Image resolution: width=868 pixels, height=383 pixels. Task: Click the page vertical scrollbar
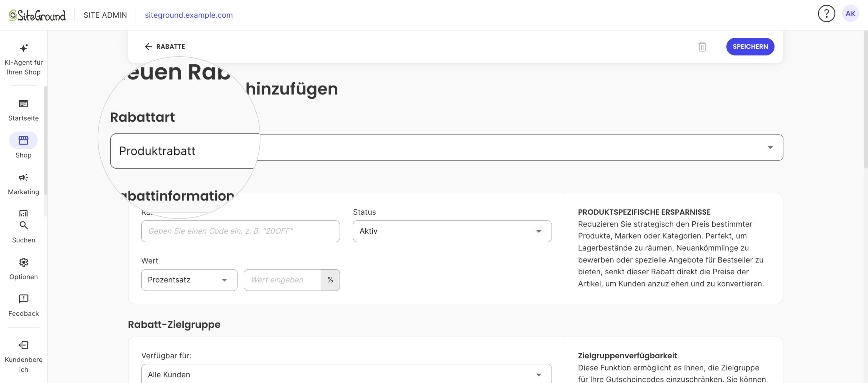[865, 100]
